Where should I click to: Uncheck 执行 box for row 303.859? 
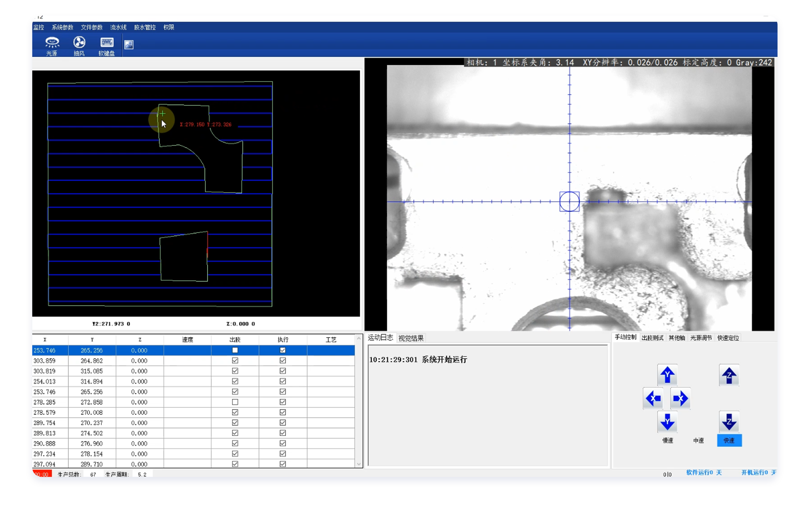[282, 360]
